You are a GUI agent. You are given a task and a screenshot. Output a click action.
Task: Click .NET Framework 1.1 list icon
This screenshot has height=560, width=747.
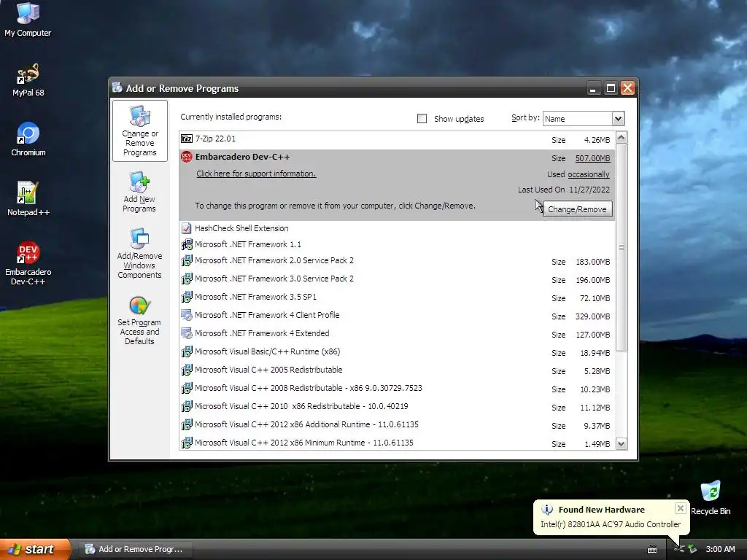(187, 245)
